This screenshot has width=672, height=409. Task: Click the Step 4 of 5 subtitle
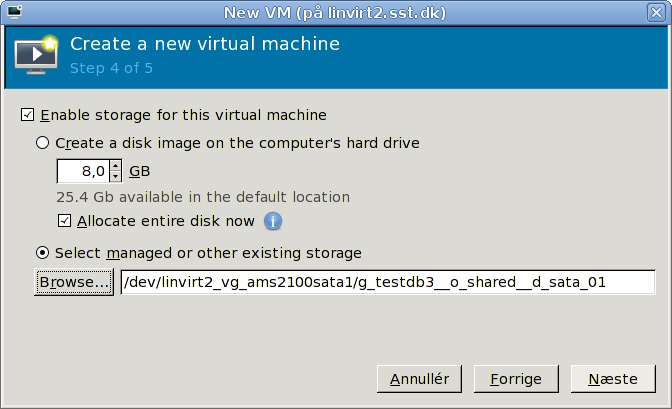tap(111, 68)
